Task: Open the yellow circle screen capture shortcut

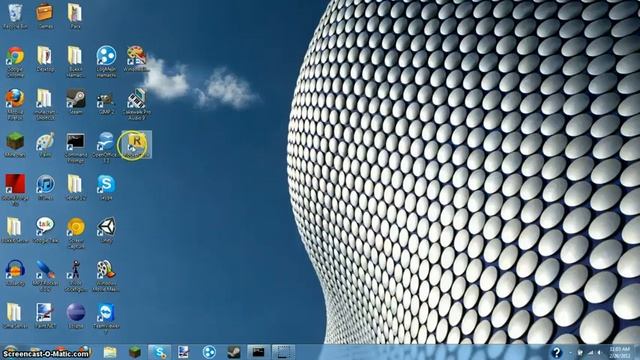Action: [x=76, y=233]
